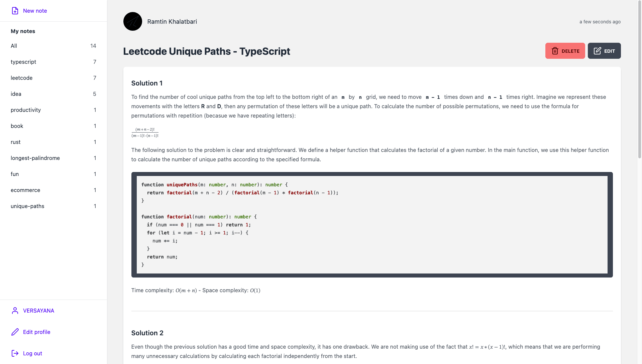Open the note titled Leetcode Unique Paths - TypeScript
Screen dimensions: 642x364
click(206, 51)
